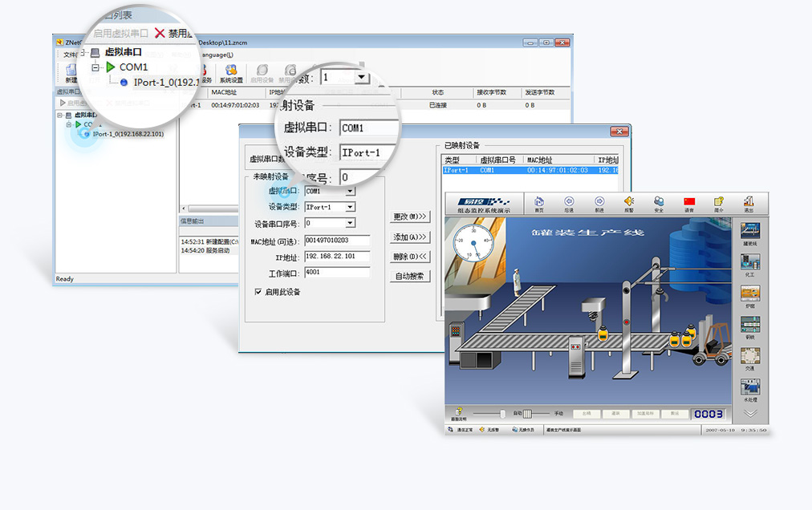This screenshot has height=510, width=812.
Task: Click the 14:54:20 服务启动 log line
Action: 205,251
